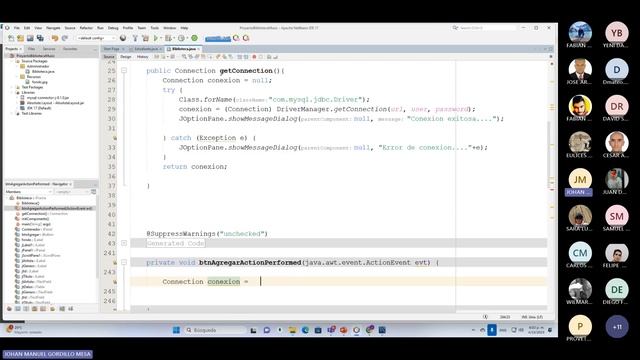Open the Members dropdown in Navigator
The width and height of the screenshot is (640, 360).
(28, 191)
